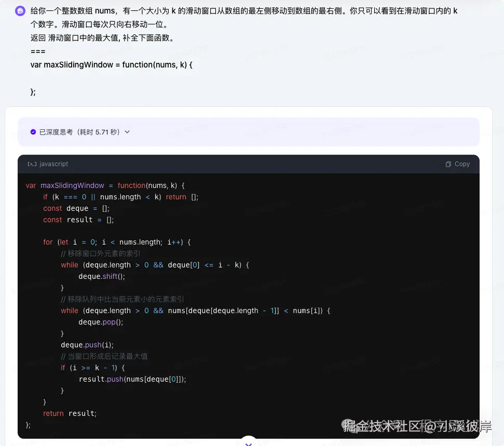Click the blue checkmark on the thinking banner
The width and height of the screenshot is (504, 446).
(x=33, y=132)
